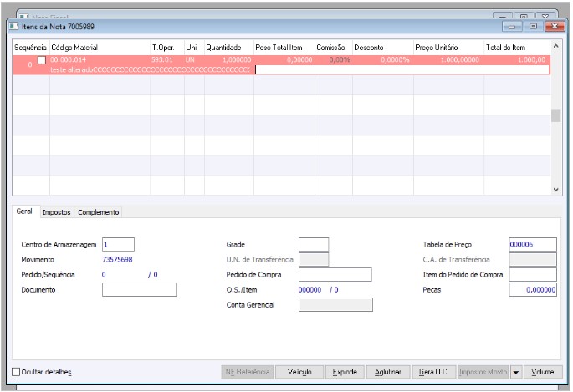The image size is (573, 392).
Task: Click the Veículo button
Action: [299, 372]
